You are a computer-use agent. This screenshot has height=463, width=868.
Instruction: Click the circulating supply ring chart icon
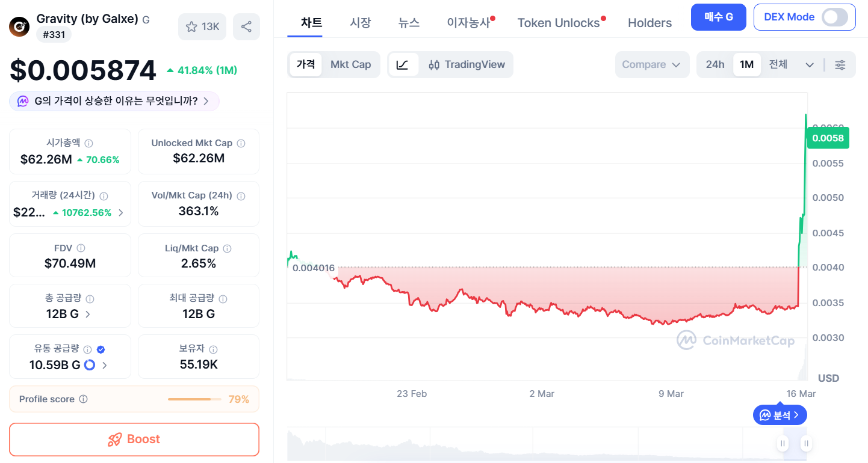pos(90,365)
